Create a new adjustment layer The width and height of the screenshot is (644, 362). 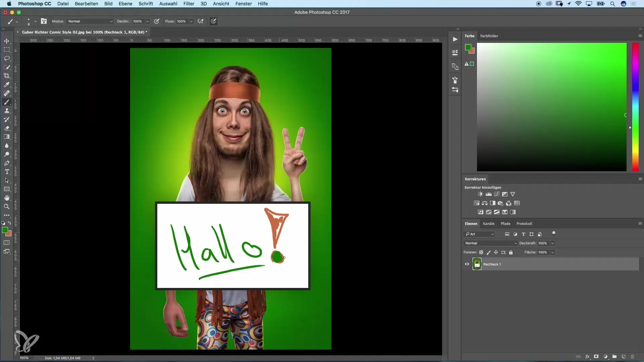click(x=605, y=357)
